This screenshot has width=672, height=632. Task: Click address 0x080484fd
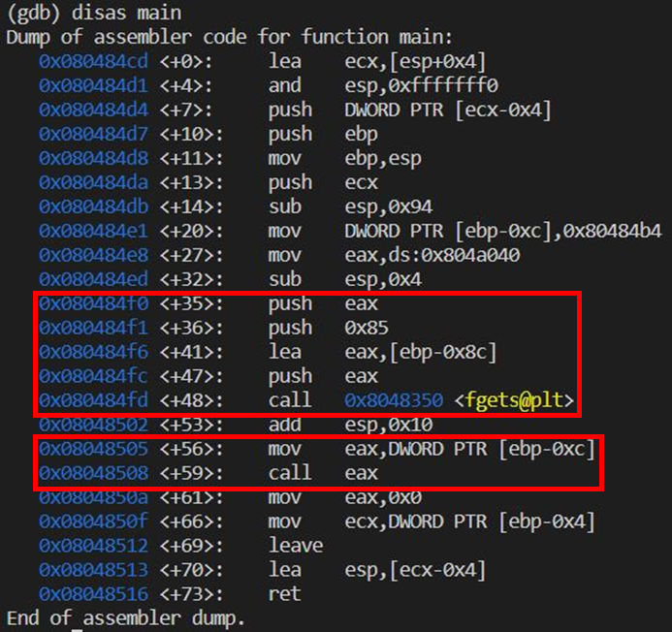click(x=93, y=400)
